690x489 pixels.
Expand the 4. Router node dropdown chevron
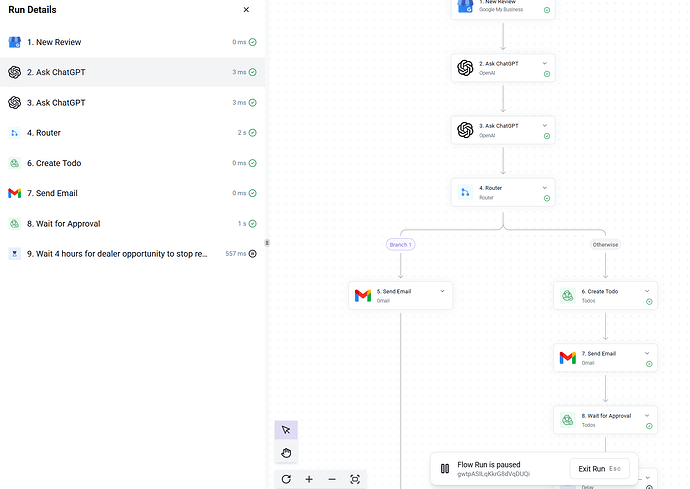pyautogui.click(x=545, y=188)
